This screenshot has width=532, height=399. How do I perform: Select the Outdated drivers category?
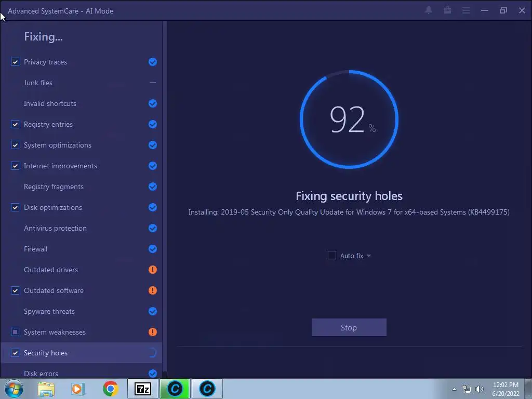[x=81, y=270]
